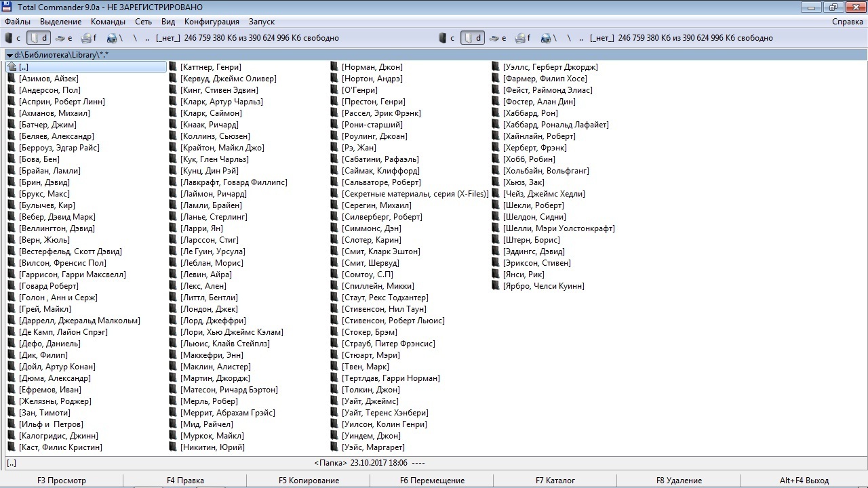Screen dimensions: 868x488
Task: Click folder icon next to [Азимов, Айзек]
Action: click(x=12, y=79)
